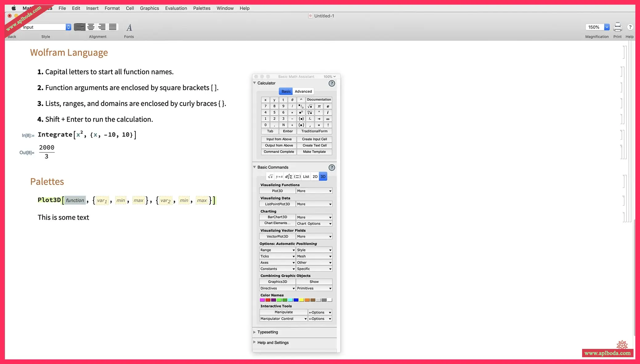Image resolution: width=640 pixels, height=364 pixels.
Task: Select the calculus commands tab icon
Action: tap(289, 176)
